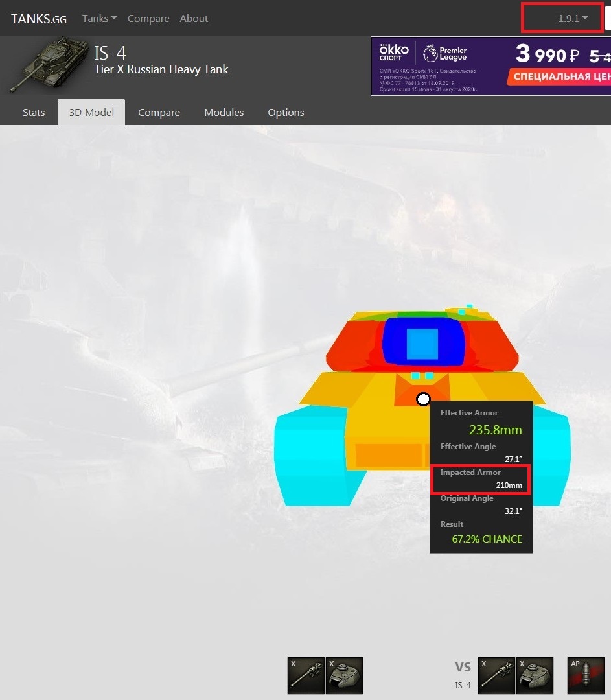This screenshot has height=700, width=611.
Task: Open the Modules tab
Action: pyautogui.click(x=224, y=113)
